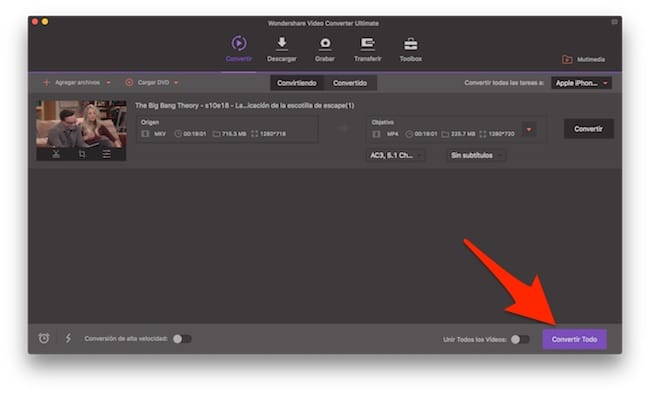Open the Sin subtítulos dropdown

point(476,156)
